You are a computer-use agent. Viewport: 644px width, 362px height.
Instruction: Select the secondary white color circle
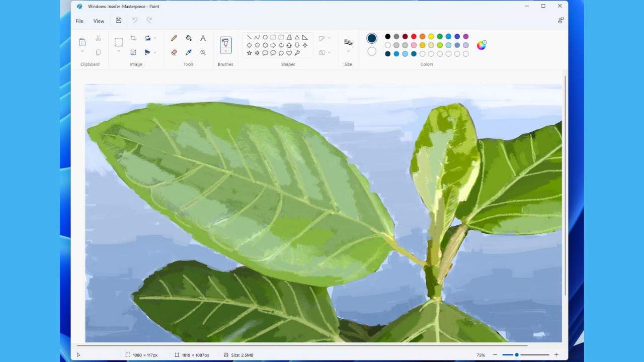pos(372,51)
